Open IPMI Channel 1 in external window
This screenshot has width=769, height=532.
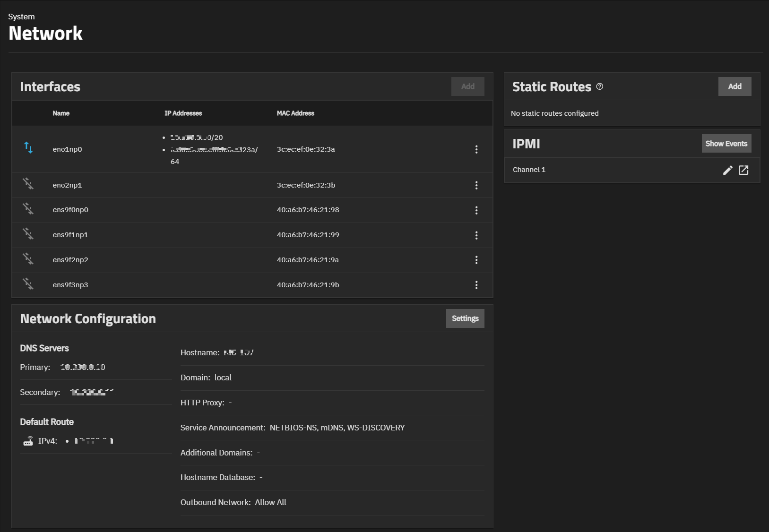(743, 170)
